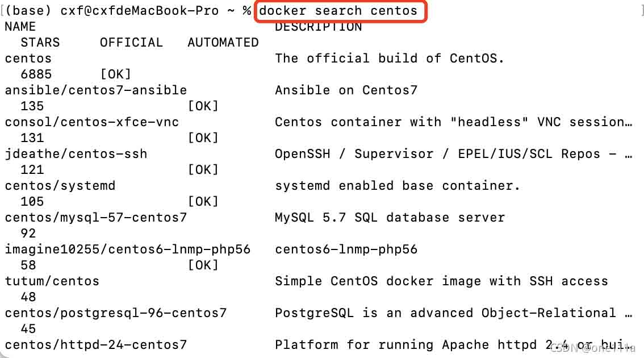Click centos/mysql-57-centos7 image name

click(95, 218)
